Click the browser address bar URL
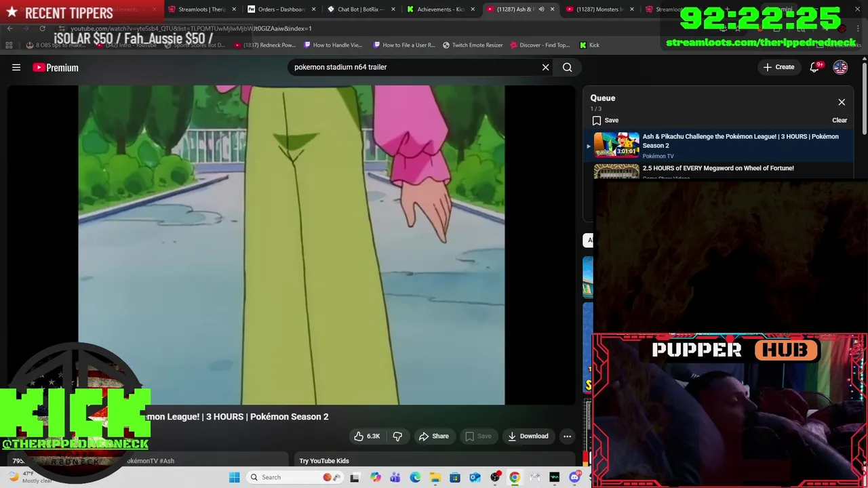The height and width of the screenshot is (488, 868). [191, 28]
